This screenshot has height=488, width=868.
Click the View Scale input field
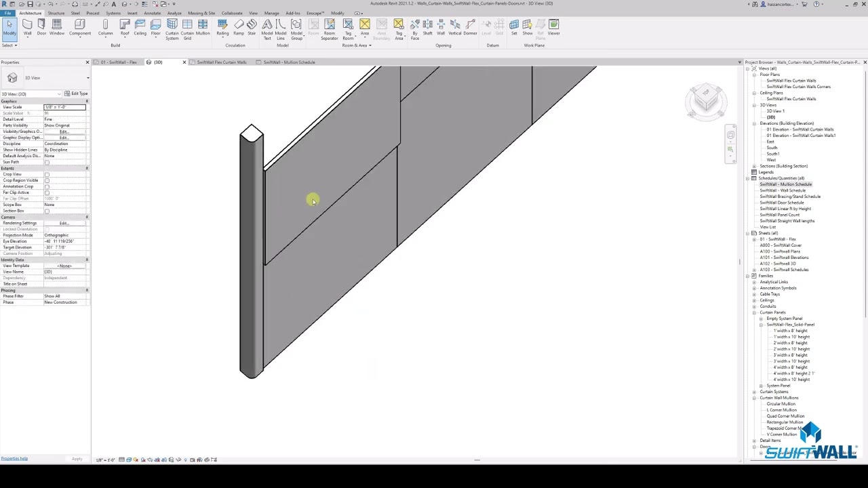pos(64,107)
